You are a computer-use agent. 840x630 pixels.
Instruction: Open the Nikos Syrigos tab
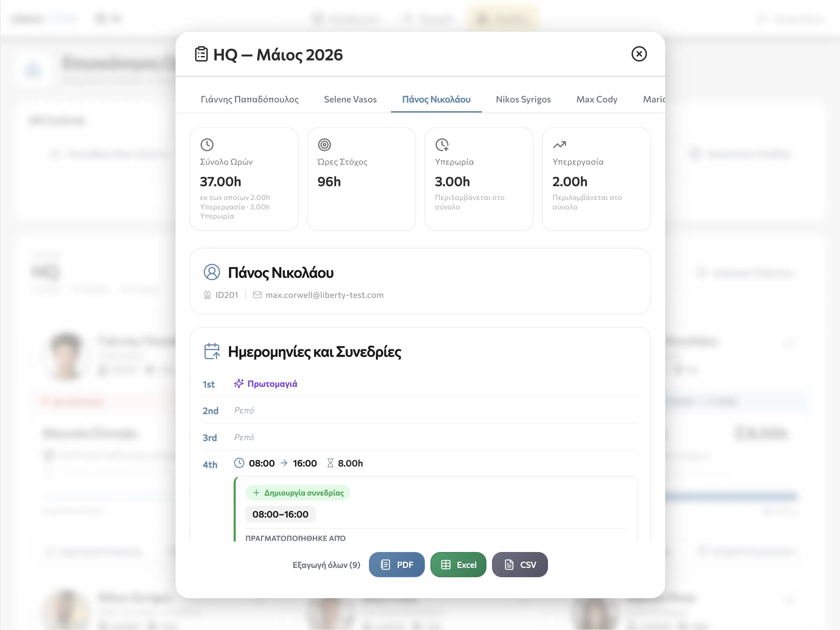523,100
